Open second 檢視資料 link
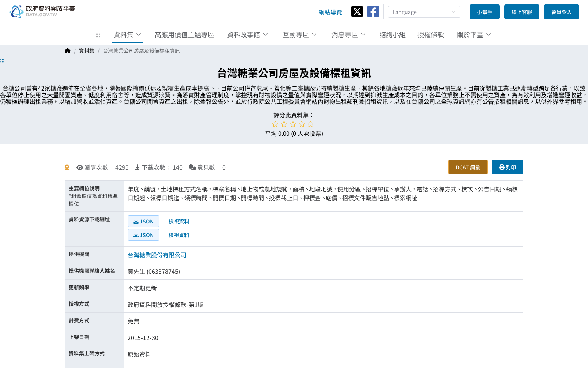 click(x=179, y=235)
